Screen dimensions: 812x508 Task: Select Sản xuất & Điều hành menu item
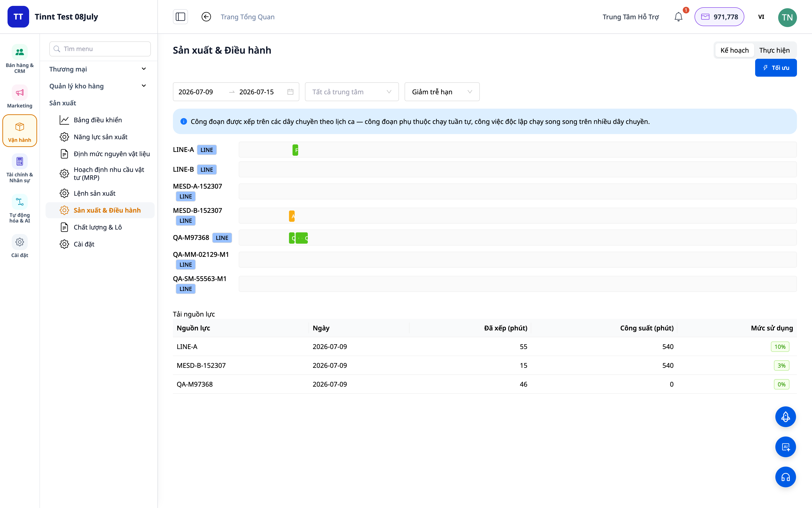coord(100,210)
